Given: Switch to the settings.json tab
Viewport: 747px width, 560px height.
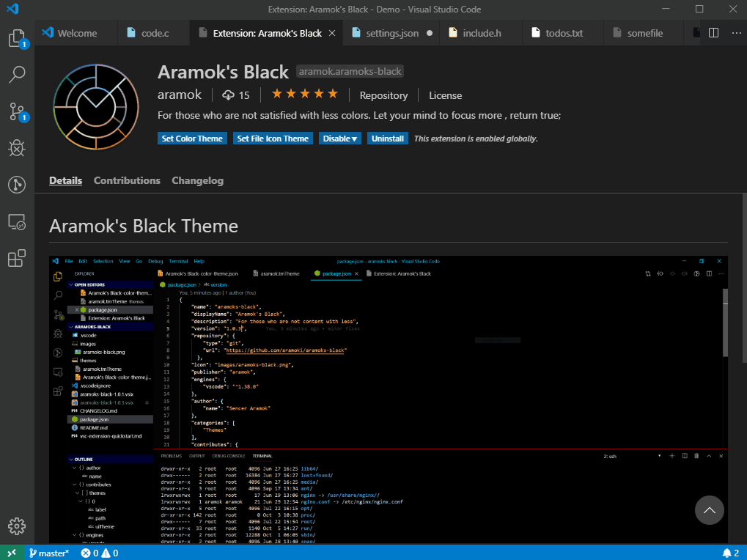Looking at the screenshot, I should [392, 33].
